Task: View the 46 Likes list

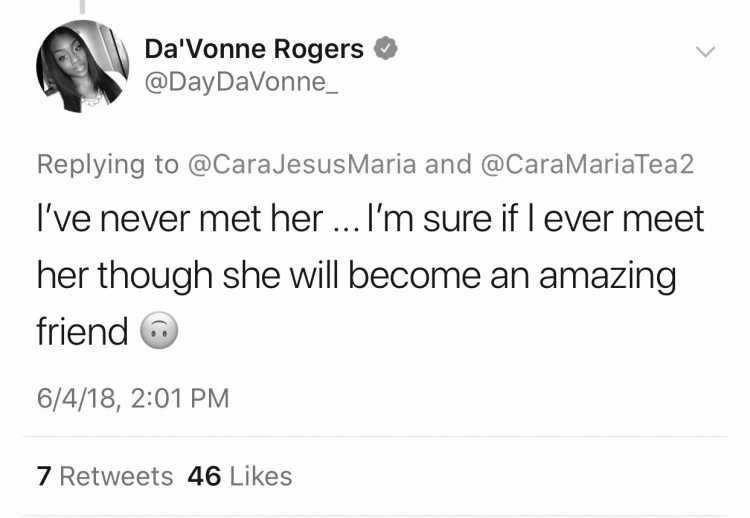Action: (240, 476)
